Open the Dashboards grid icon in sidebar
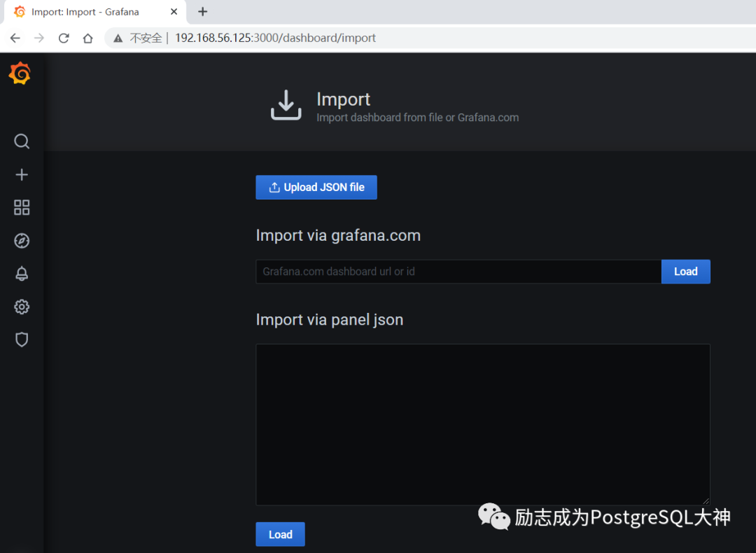This screenshot has height=553, width=756. point(22,207)
